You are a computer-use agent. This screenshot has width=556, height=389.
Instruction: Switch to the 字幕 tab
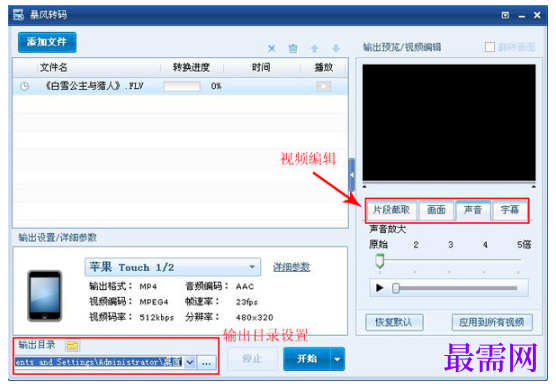pos(510,210)
